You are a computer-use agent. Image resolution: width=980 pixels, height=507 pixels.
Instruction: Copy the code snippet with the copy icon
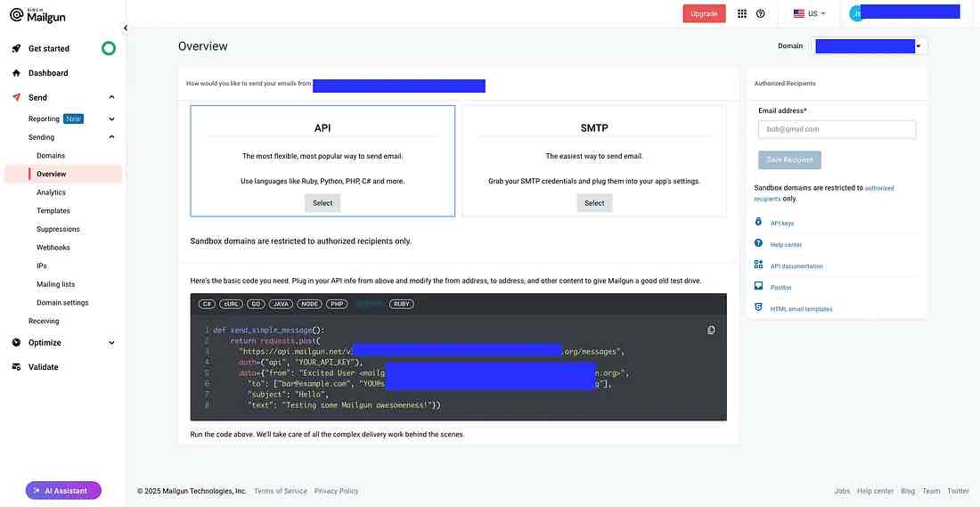(711, 330)
